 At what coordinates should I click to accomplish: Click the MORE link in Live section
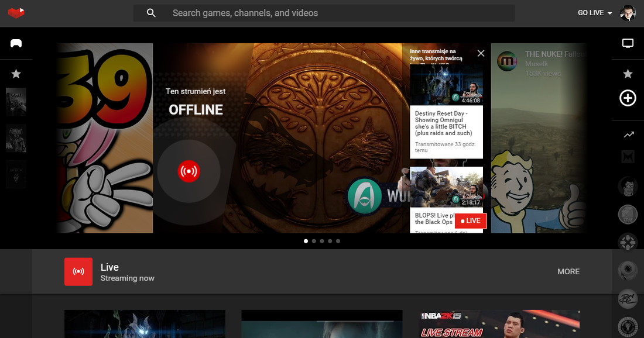[568, 271]
